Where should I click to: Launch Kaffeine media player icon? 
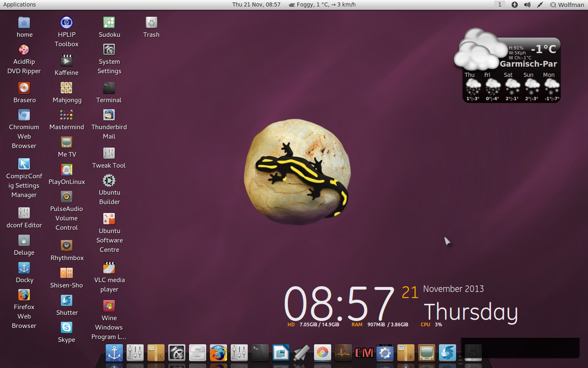pyautogui.click(x=67, y=61)
